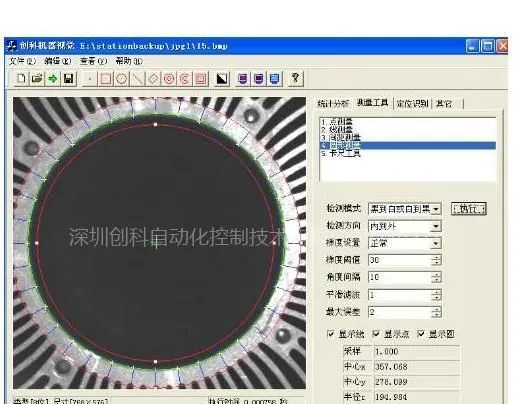Click the 采样 value 1.000

pyautogui.click(x=417, y=352)
